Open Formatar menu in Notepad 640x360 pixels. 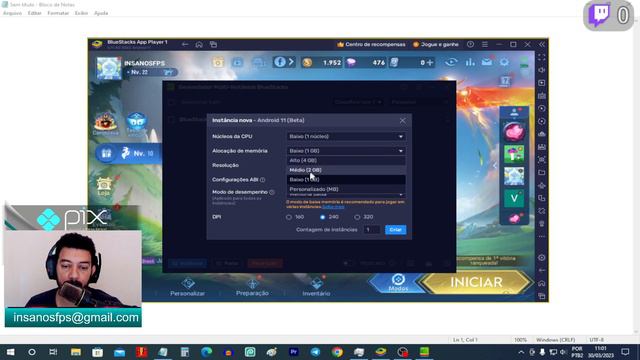coord(58,13)
